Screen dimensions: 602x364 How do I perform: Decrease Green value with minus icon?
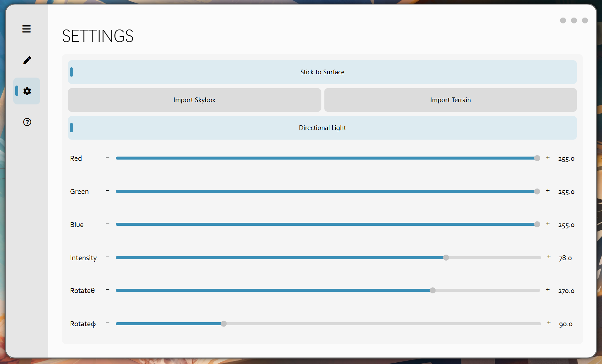pyautogui.click(x=107, y=191)
